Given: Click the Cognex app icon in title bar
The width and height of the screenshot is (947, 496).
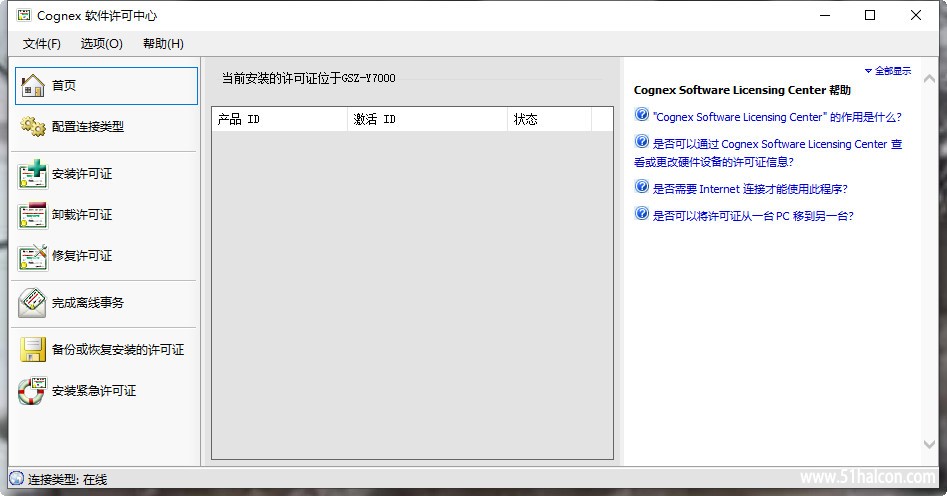Looking at the screenshot, I should tap(24, 15).
